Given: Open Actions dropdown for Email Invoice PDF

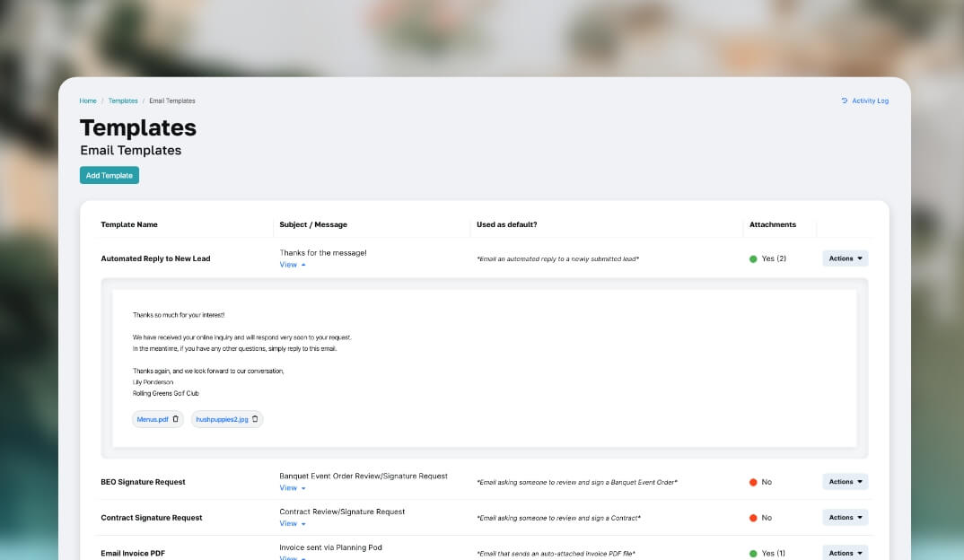Looking at the screenshot, I should (846, 553).
